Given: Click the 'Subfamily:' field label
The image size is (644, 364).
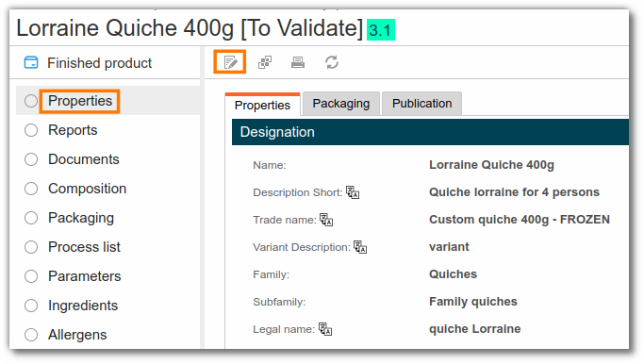Looking at the screenshot, I should [x=279, y=302].
